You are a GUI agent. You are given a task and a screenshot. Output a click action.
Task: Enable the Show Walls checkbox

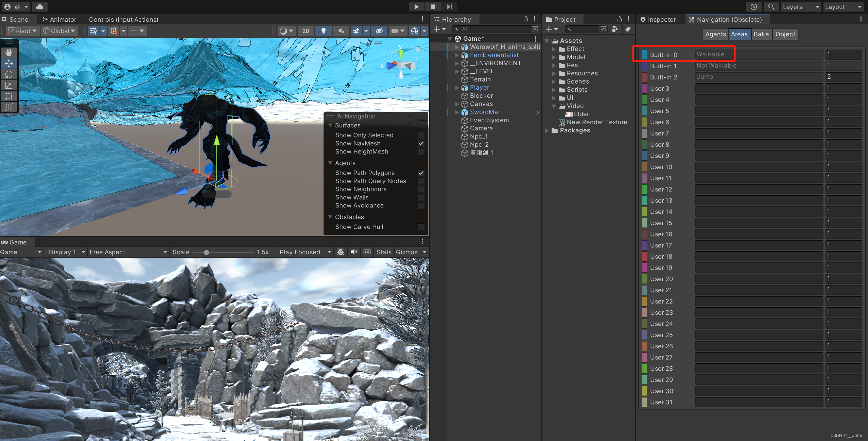(x=421, y=197)
